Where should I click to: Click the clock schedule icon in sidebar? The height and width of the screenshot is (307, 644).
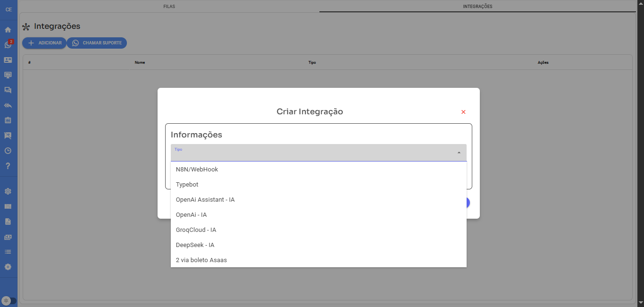(8, 151)
